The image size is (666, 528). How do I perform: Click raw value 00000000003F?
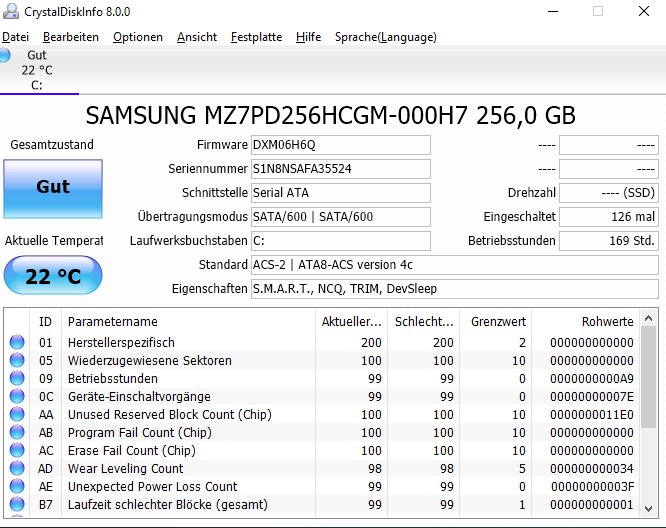click(593, 486)
